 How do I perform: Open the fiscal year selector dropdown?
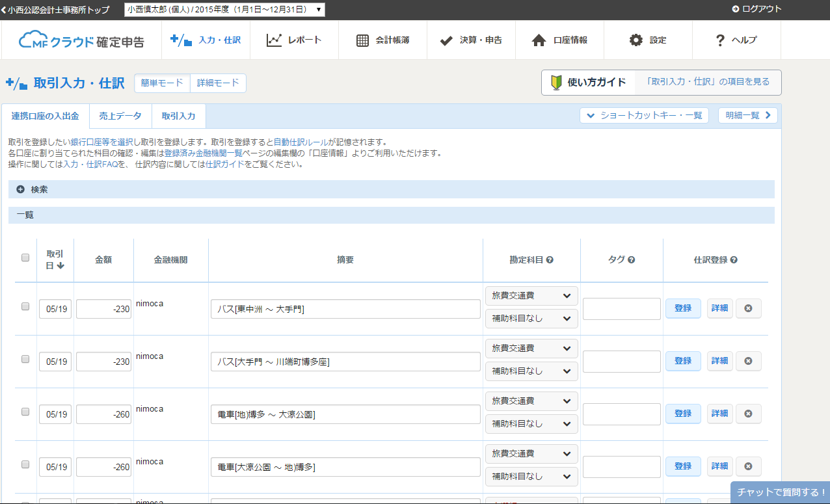click(x=224, y=9)
